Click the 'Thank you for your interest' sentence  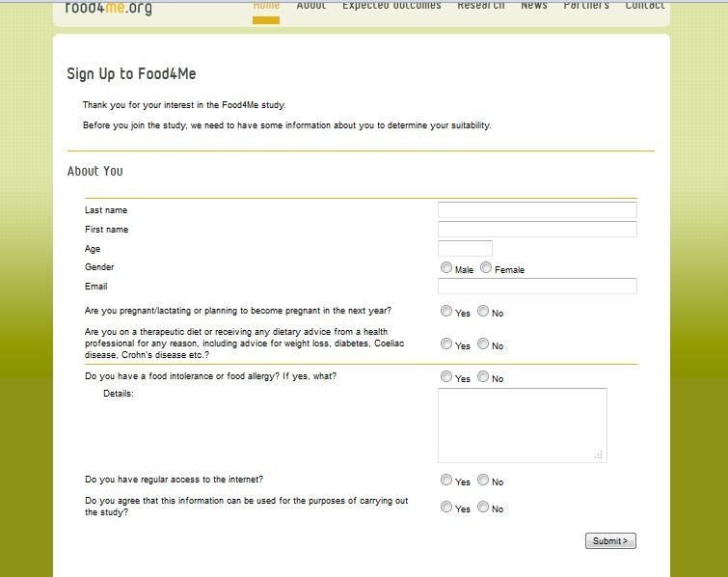pyautogui.click(x=184, y=105)
